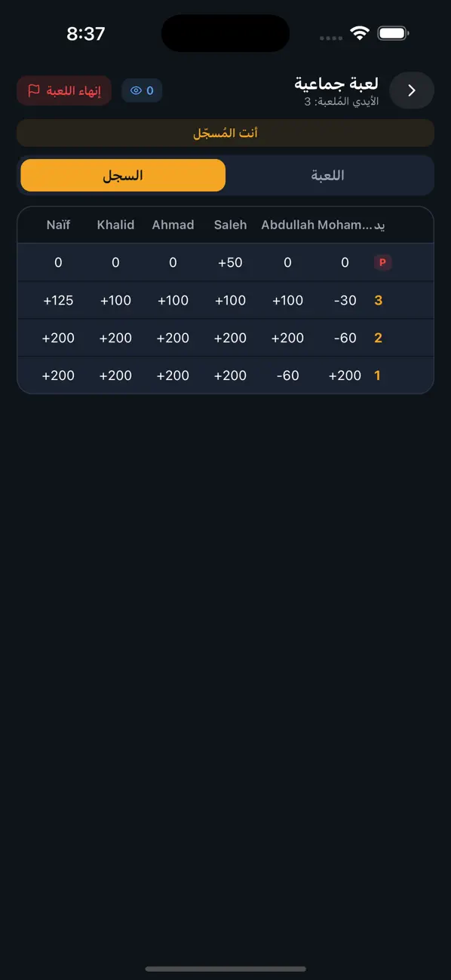Check the Wi-Fi status icon
This screenshot has height=980, width=451.
click(x=360, y=33)
